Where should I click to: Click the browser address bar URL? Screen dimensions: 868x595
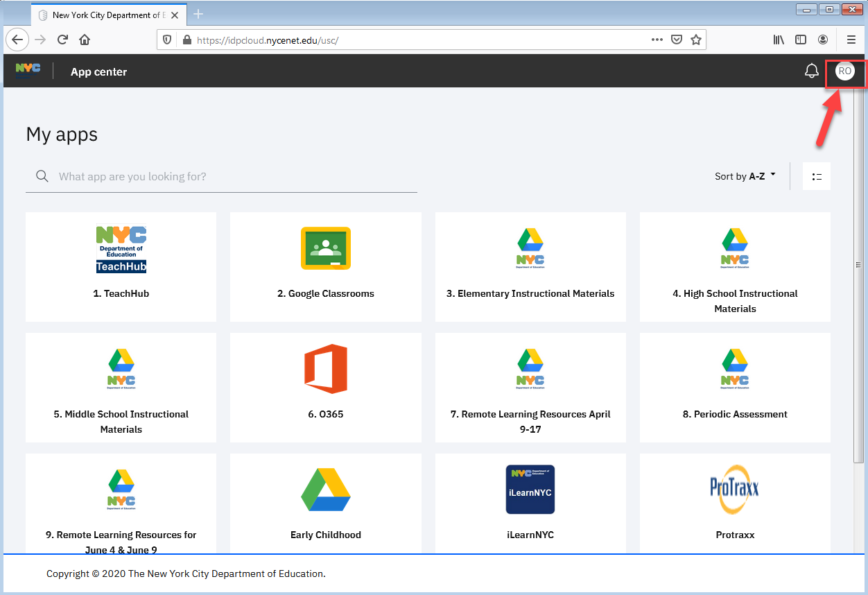pos(268,40)
